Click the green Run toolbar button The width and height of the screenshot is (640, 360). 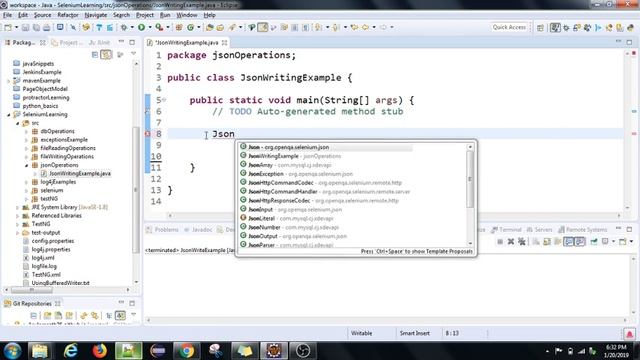[x=141, y=27]
